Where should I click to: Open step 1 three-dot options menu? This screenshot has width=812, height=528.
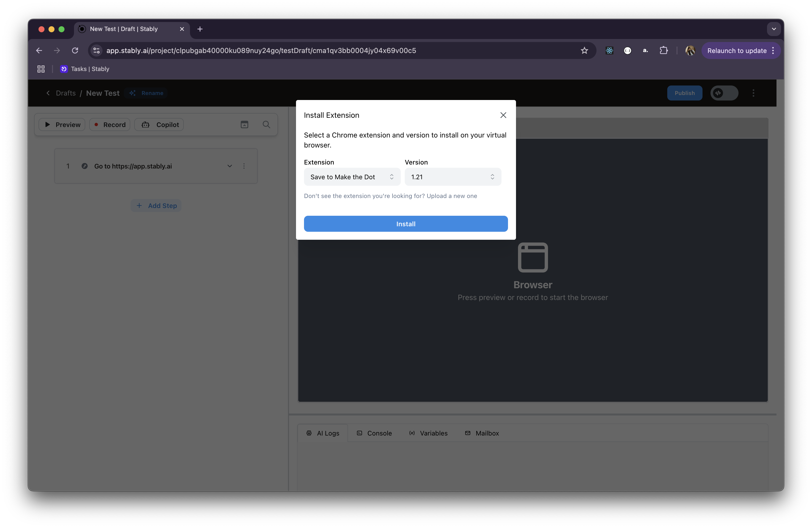coord(244,166)
